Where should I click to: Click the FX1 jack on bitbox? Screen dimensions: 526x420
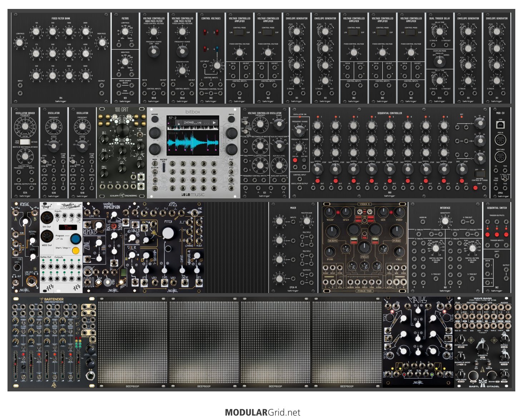[x=232, y=163]
